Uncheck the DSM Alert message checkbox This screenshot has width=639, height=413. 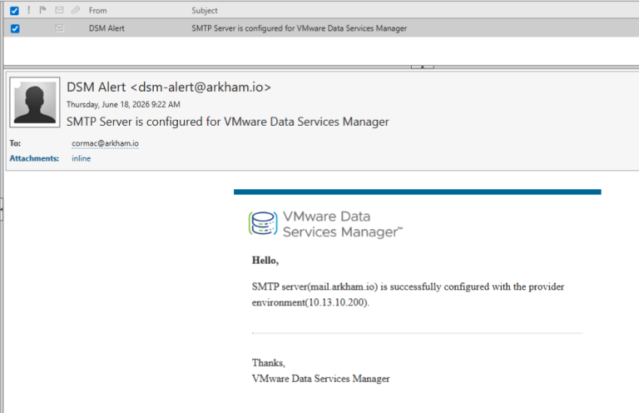pyautogui.click(x=15, y=29)
